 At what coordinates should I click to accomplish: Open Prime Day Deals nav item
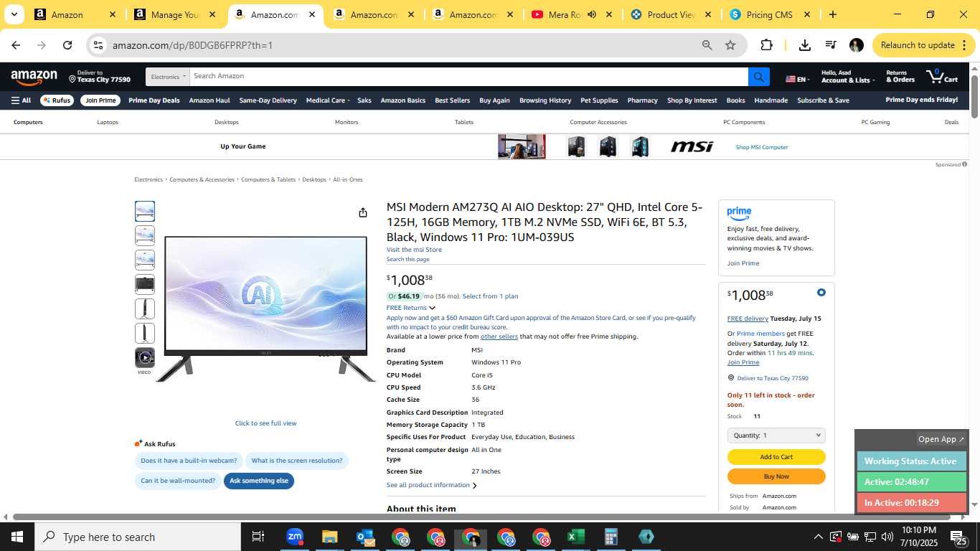(x=154, y=100)
